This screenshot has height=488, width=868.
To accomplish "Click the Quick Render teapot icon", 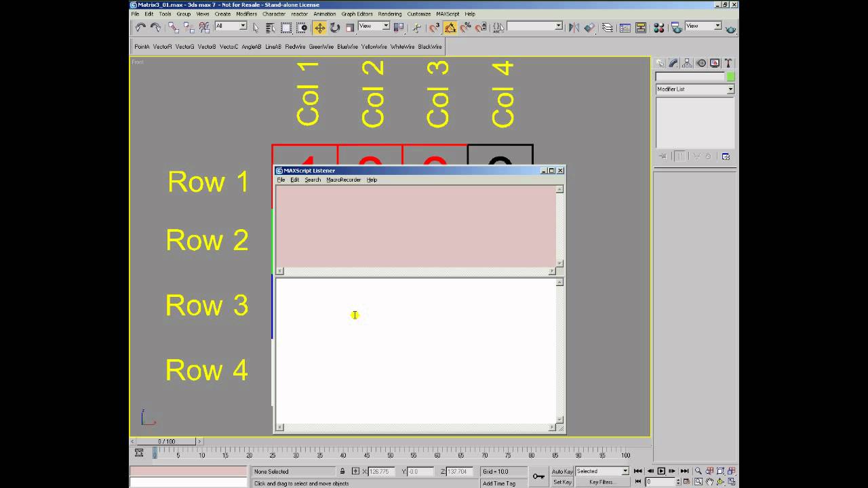I will tap(730, 28).
